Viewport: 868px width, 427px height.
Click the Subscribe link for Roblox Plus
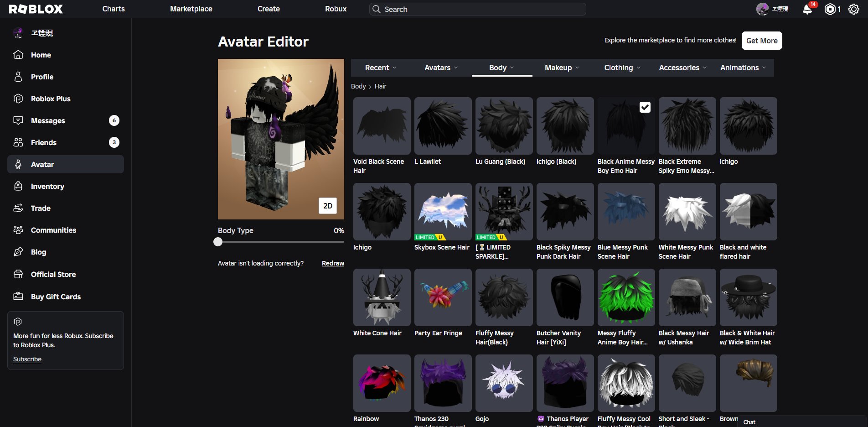click(x=27, y=359)
